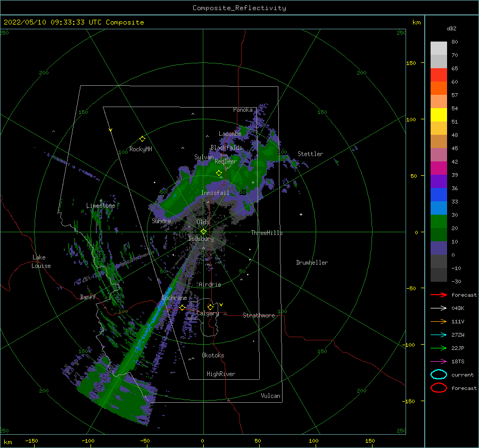Viewport: 479px width, 448px height.
Task: Click the Lacombe city label
Action: 230,134
